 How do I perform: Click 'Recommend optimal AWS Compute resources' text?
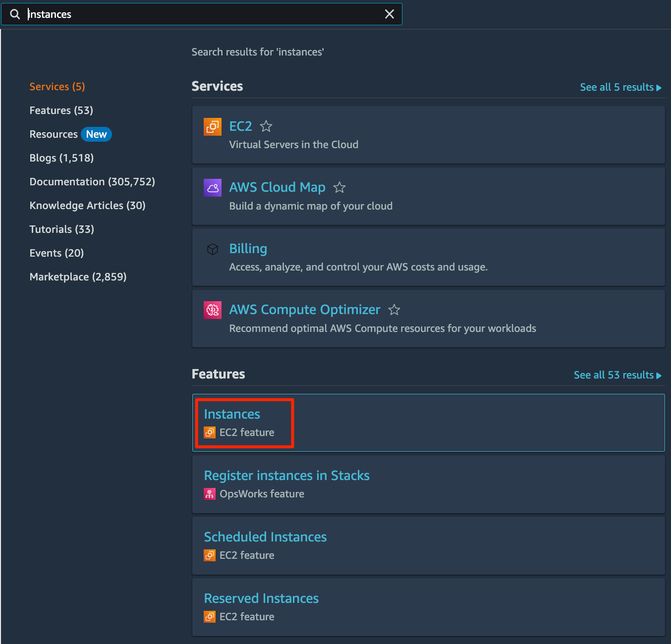coord(383,328)
